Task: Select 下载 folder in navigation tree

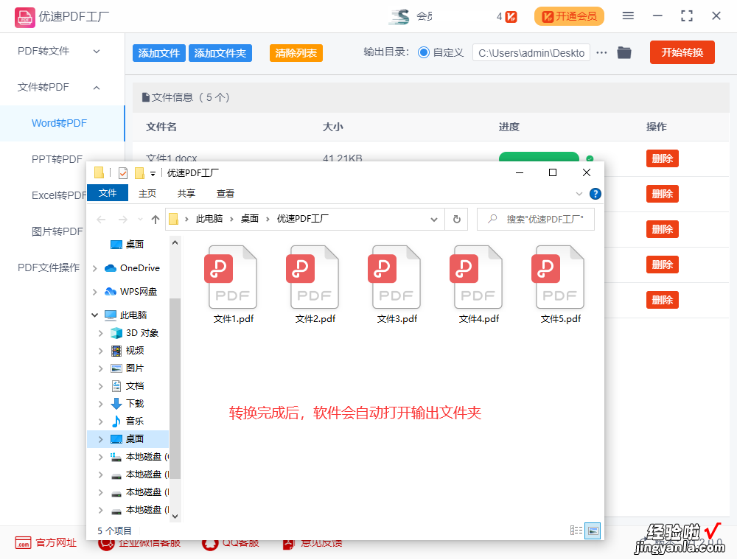Action: 134,403
